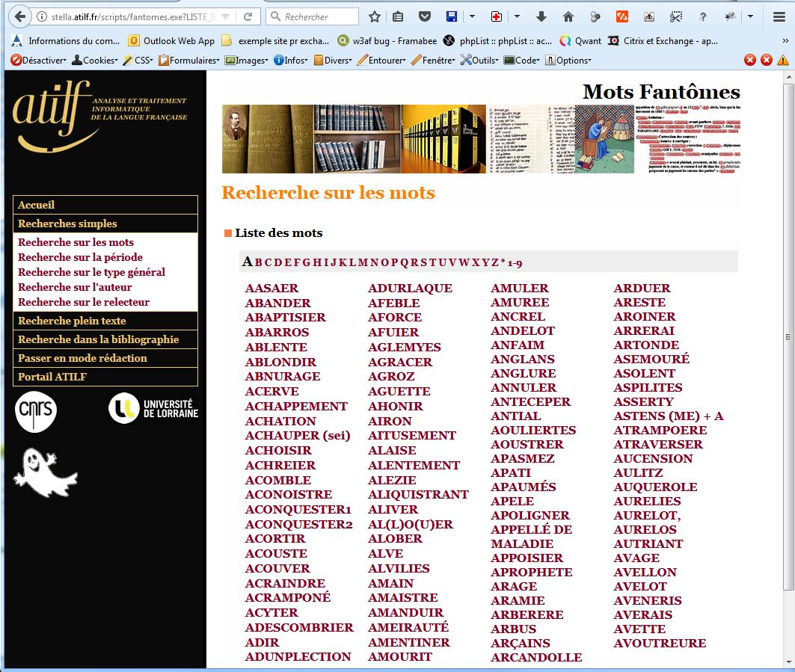The image size is (795, 672).
Task: Click the orange slash extension icon
Action: [x=622, y=16]
